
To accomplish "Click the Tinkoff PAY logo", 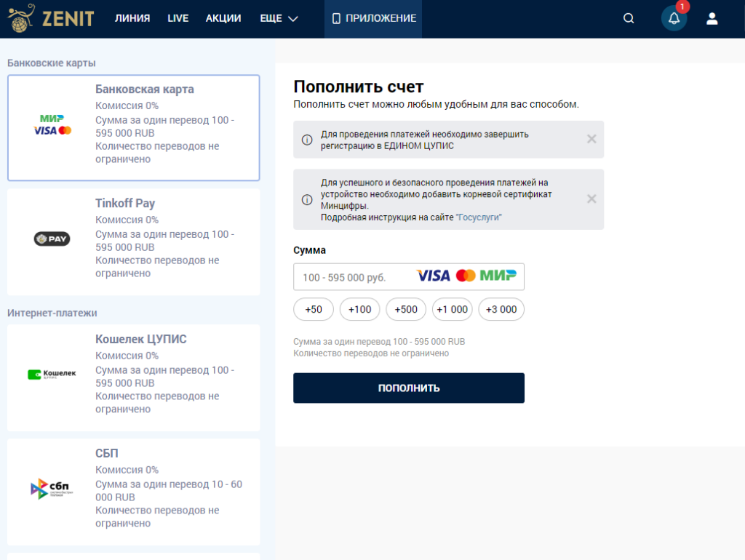I will pyautogui.click(x=52, y=239).
